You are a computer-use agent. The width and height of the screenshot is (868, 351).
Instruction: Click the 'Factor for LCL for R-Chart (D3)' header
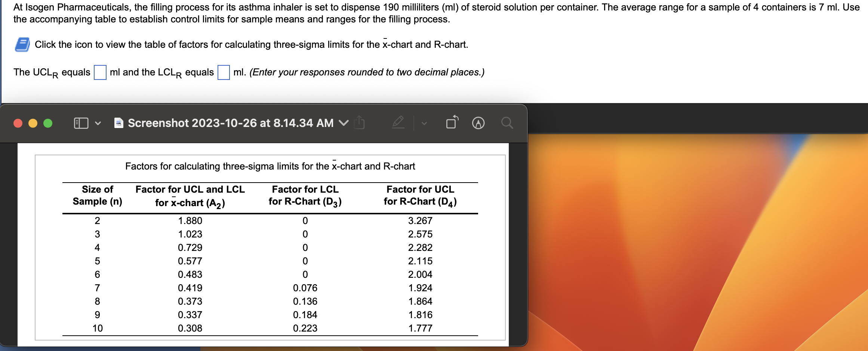tap(305, 196)
